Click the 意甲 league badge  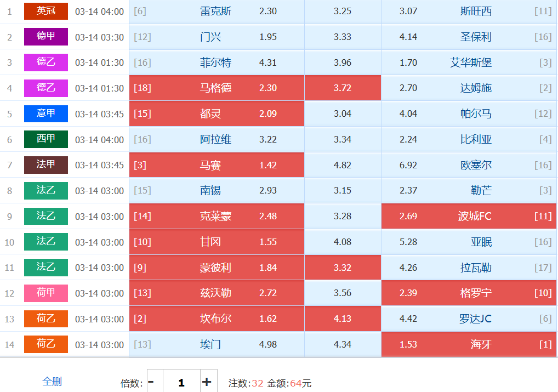coord(46,113)
